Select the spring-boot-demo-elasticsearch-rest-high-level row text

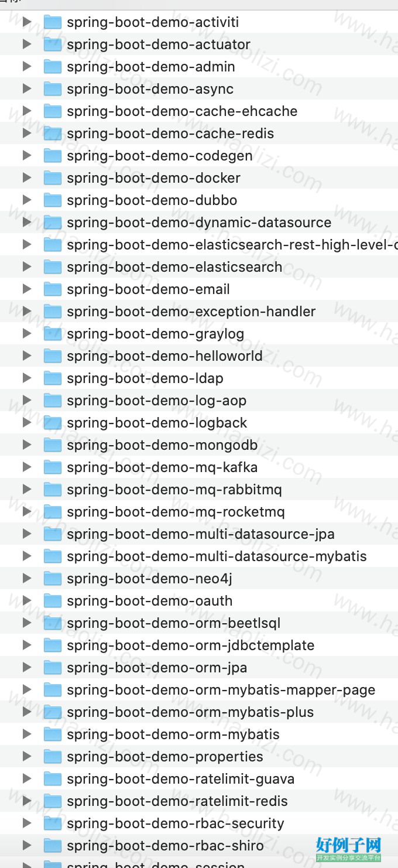[232, 245]
